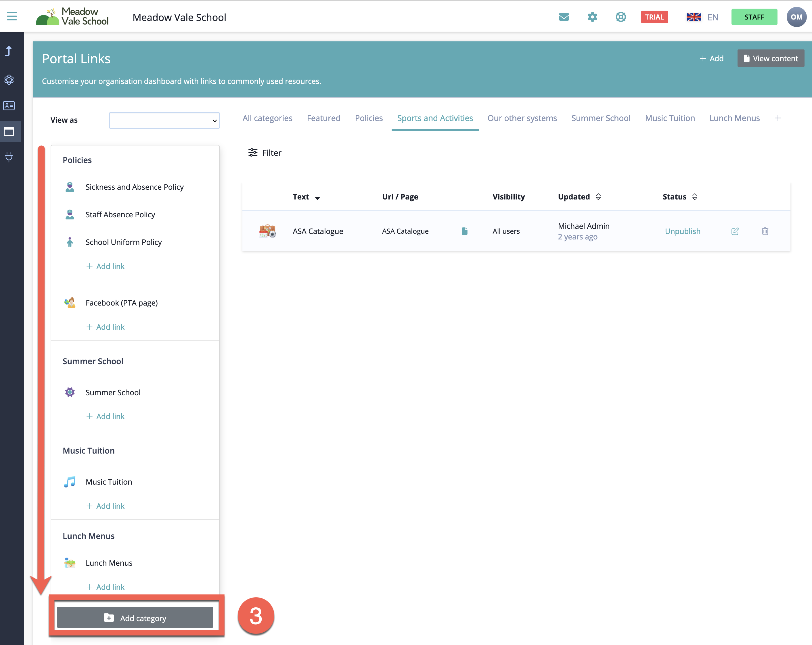Click Unpublish for ASA Catalogue

coord(682,231)
